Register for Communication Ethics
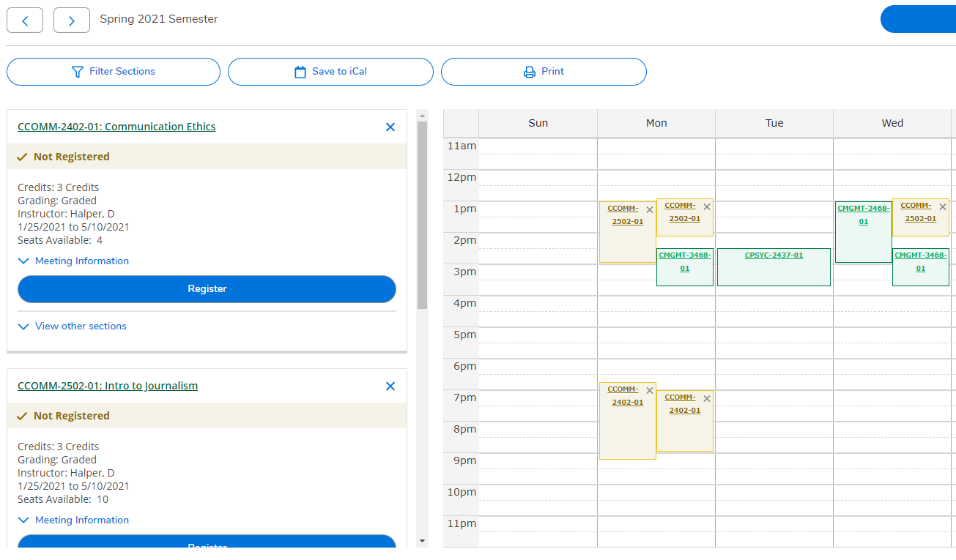Viewport: 956px width, 560px height. 207,289
